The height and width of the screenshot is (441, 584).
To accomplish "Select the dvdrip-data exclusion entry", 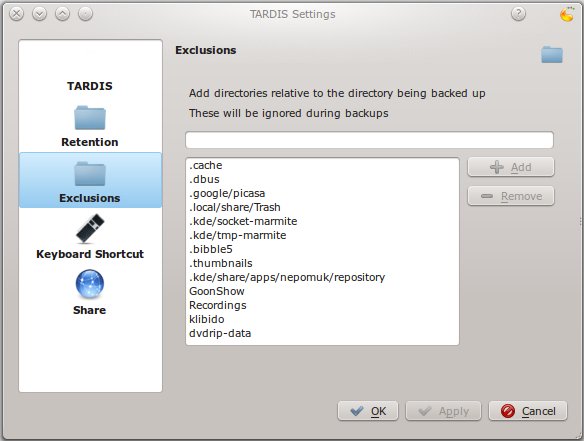I will (322, 333).
